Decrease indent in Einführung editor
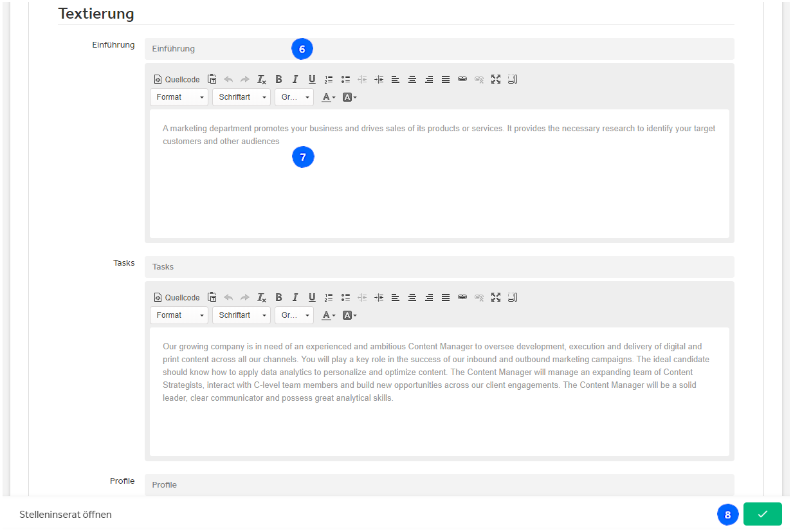 pos(362,80)
